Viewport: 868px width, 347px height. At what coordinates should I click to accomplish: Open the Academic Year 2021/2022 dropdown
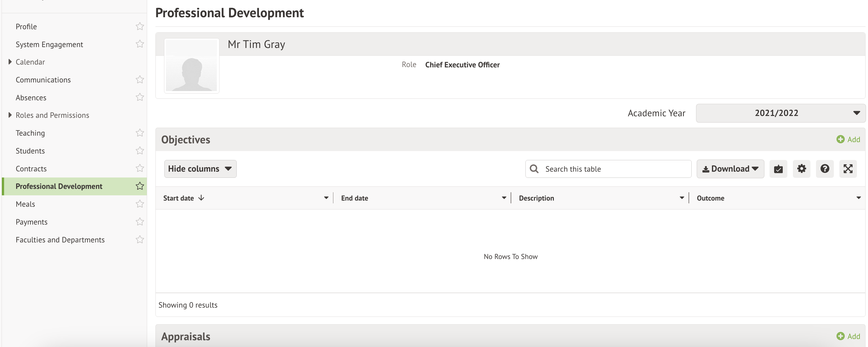click(x=780, y=113)
